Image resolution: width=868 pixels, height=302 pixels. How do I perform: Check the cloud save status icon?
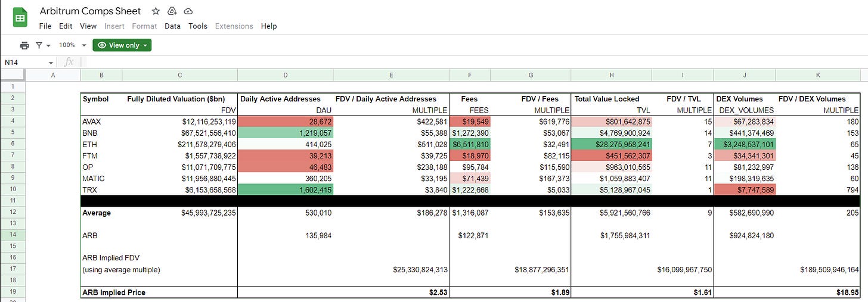click(x=188, y=11)
